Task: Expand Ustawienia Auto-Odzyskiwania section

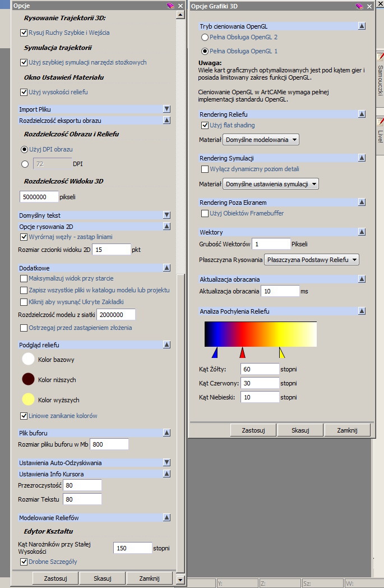Action: pyautogui.click(x=167, y=462)
